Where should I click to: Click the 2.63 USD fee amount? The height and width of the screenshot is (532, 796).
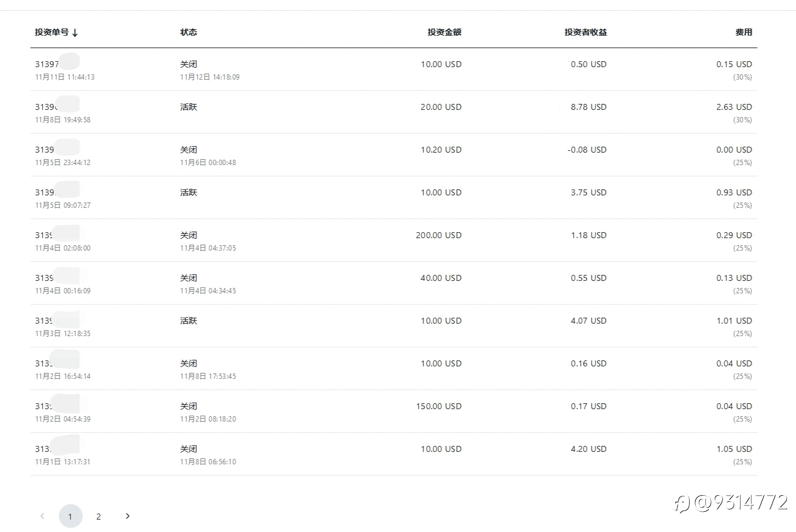pos(734,107)
